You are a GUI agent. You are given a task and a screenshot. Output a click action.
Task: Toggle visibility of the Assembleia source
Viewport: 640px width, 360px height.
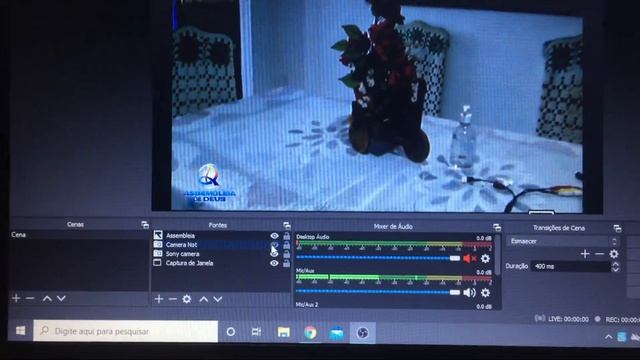tap(274, 236)
